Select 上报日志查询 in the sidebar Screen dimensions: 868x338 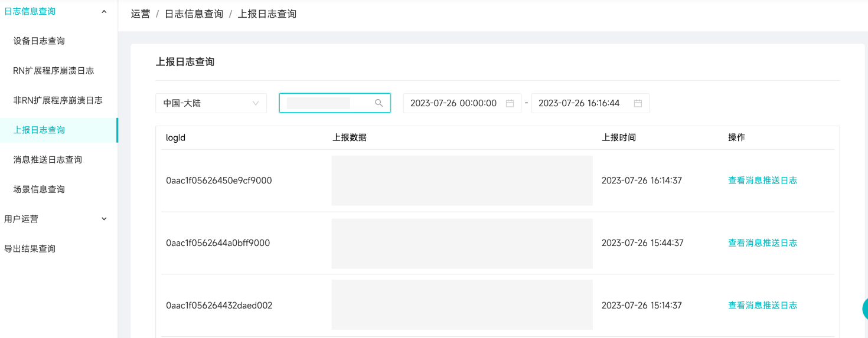pos(39,130)
